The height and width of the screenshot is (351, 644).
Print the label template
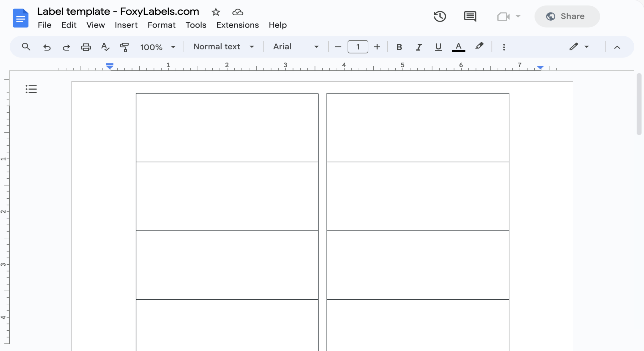pos(86,47)
